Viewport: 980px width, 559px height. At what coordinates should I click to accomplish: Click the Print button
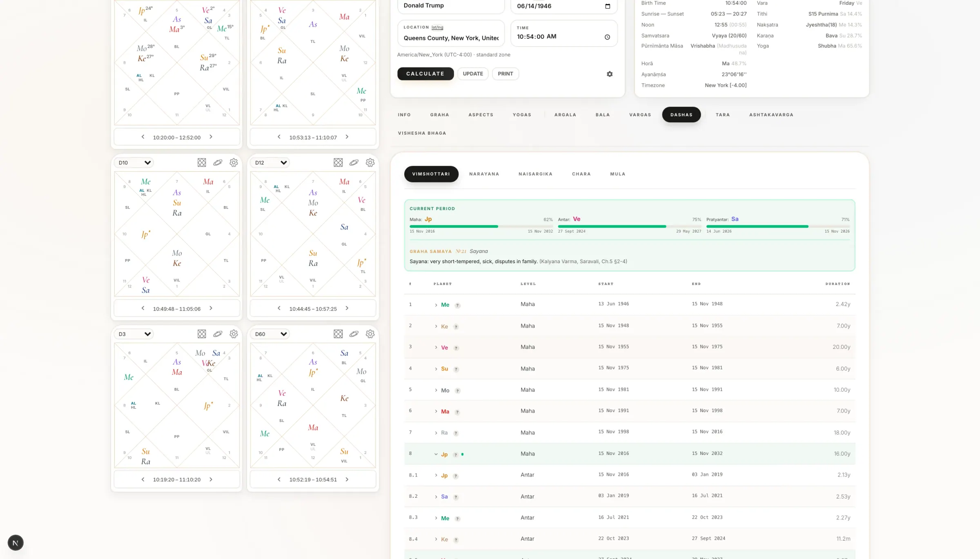click(505, 74)
